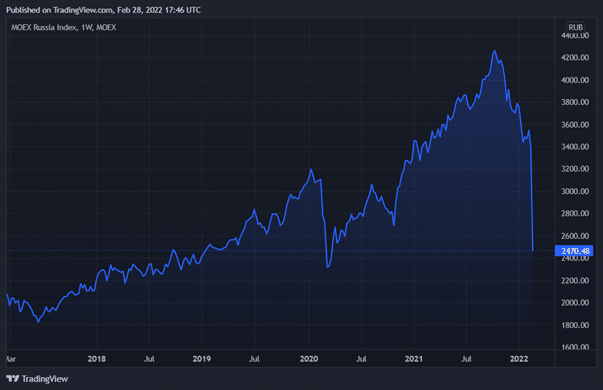Click the 3400.00 price axis label

(575, 147)
